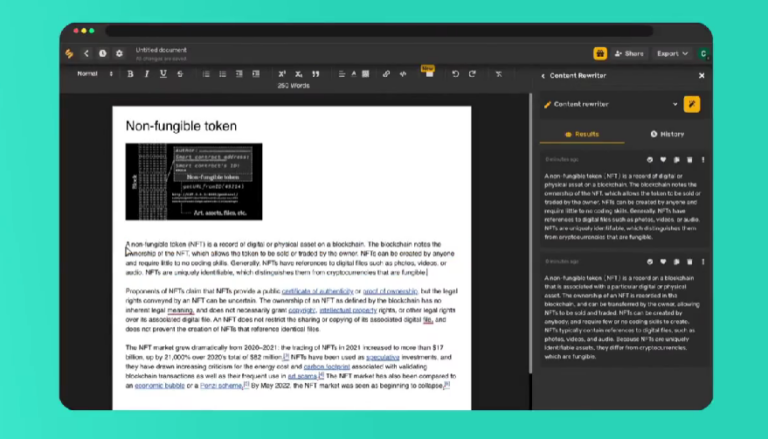The width and height of the screenshot is (768, 439).
Task: Open text alignment options
Action: coord(342,74)
